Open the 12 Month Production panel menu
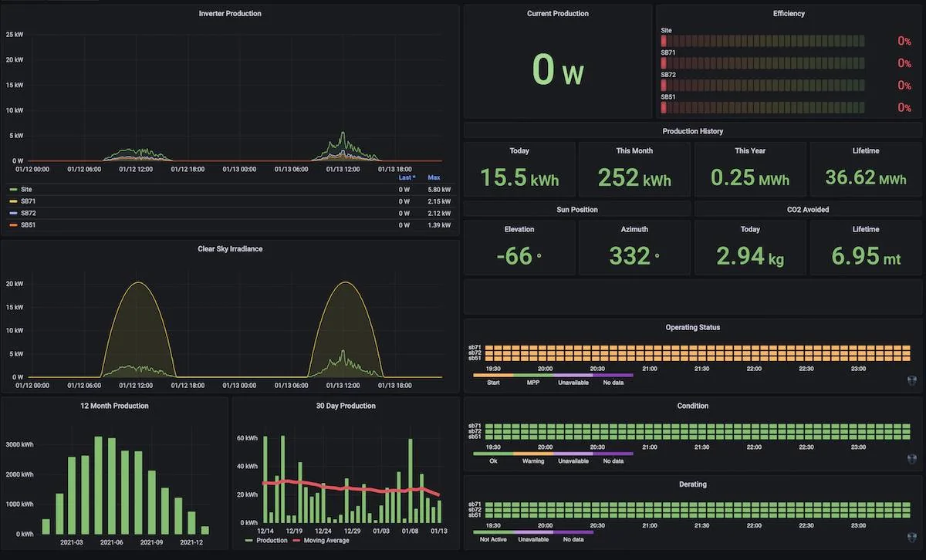The width and height of the screenshot is (926, 560). click(x=114, y=406)
